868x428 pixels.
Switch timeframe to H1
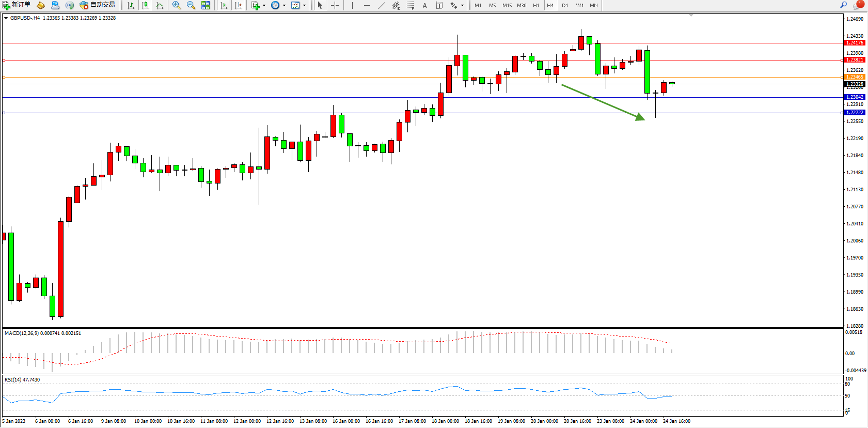[x=536, y=5]
